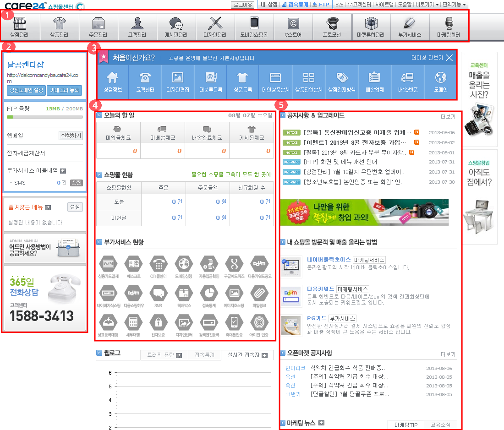The width and height of the screenshot is (504, 430).
Task: Open PG카드 link
Action: point(317,318)
